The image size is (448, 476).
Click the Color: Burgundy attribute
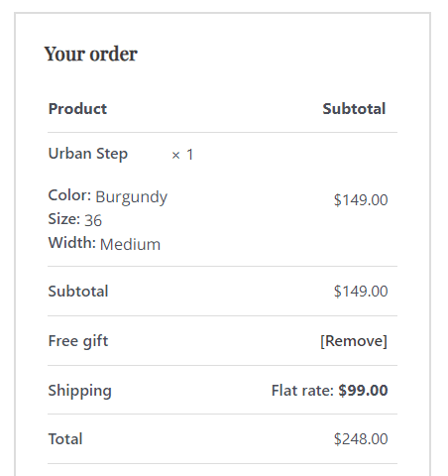108,196
